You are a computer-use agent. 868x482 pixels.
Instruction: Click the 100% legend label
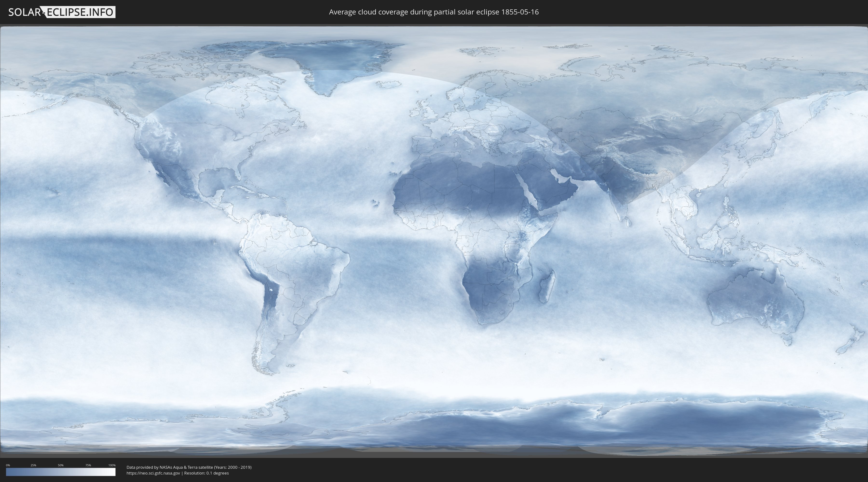pyautogui.click(x=112, y=465)
